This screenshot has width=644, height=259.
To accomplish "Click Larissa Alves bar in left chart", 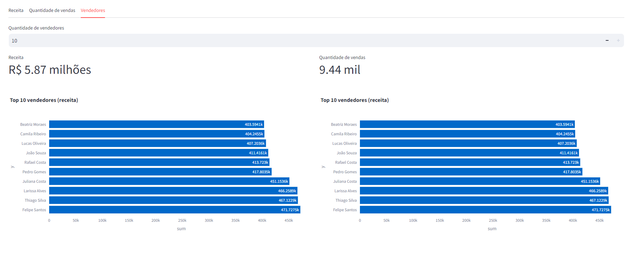I will pyautogui.click(x=173, y=191).
